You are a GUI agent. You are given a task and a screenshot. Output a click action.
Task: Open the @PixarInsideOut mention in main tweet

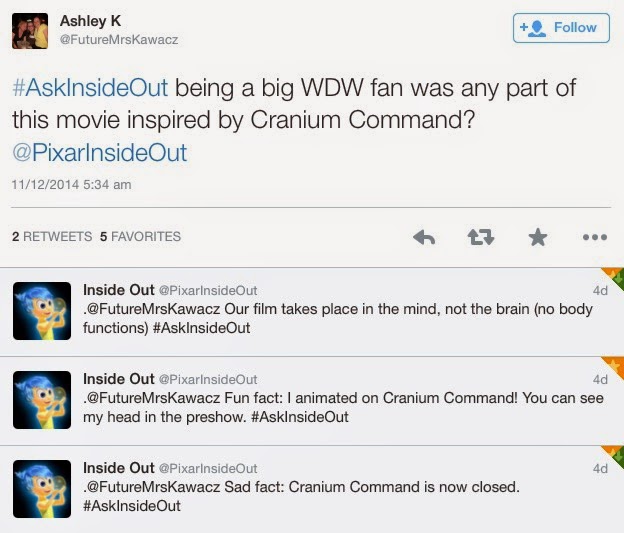pos(99,153)
